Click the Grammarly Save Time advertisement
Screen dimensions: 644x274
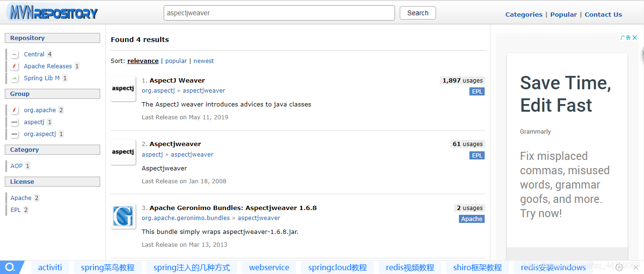tap(567, 150)
